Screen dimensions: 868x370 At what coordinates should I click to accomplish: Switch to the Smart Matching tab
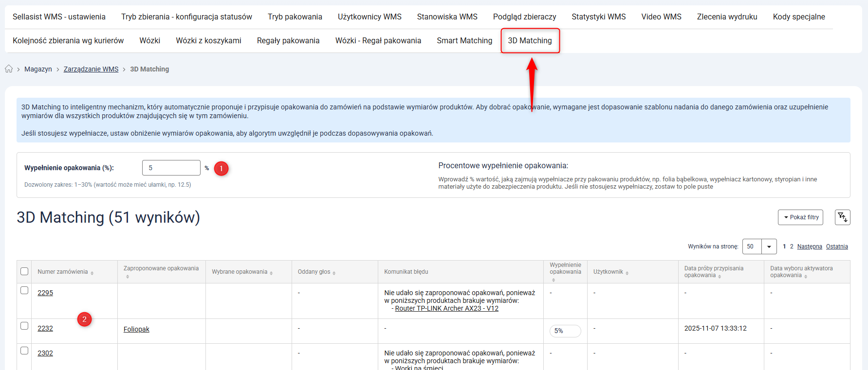[x=464, y=41]
